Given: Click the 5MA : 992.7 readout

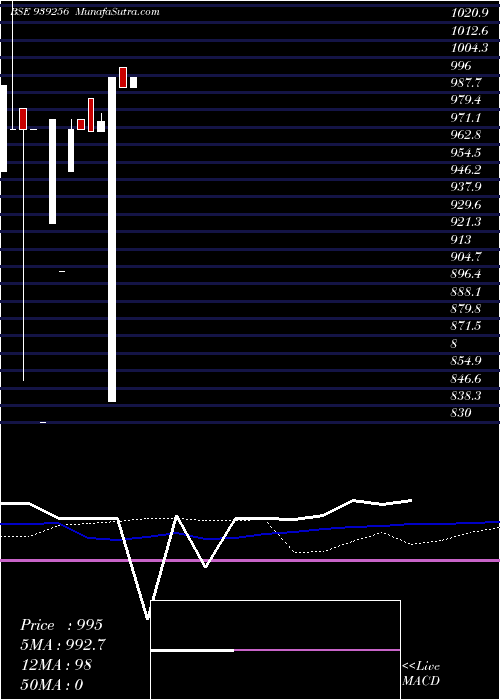Looking at the screenshot, I should click(63, 645).
